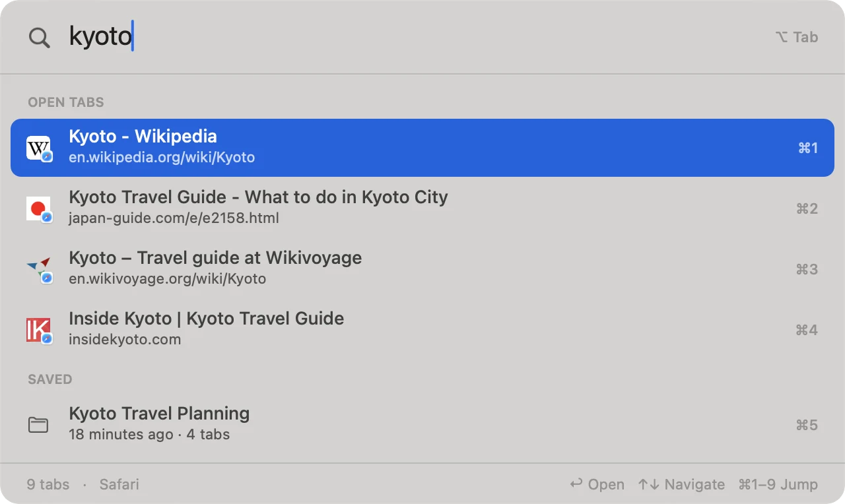The height and width of the screenshot is (504, 845).
Task: Click the ⌘2 shortcut label
Action: [x=807, y=208]
